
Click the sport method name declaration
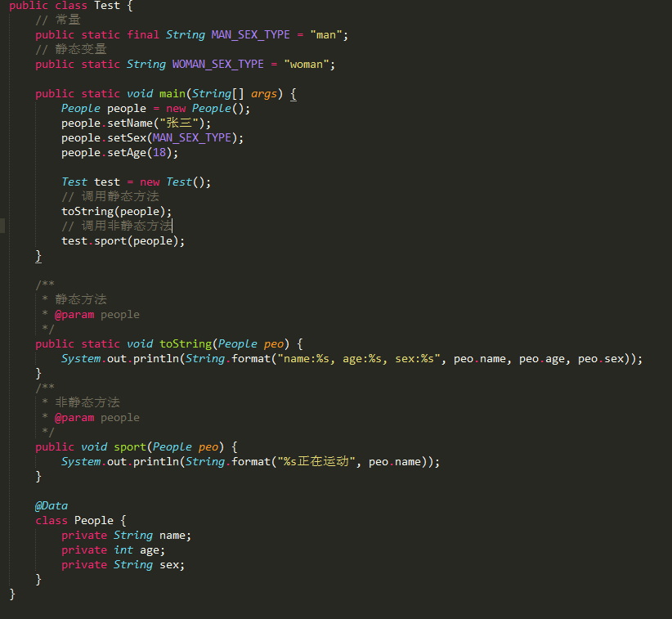pyautogui.click(x=130, y=446)
